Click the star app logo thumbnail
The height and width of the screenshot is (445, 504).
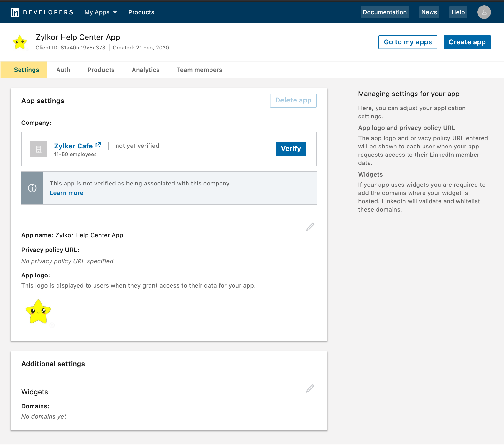point(38,312)
